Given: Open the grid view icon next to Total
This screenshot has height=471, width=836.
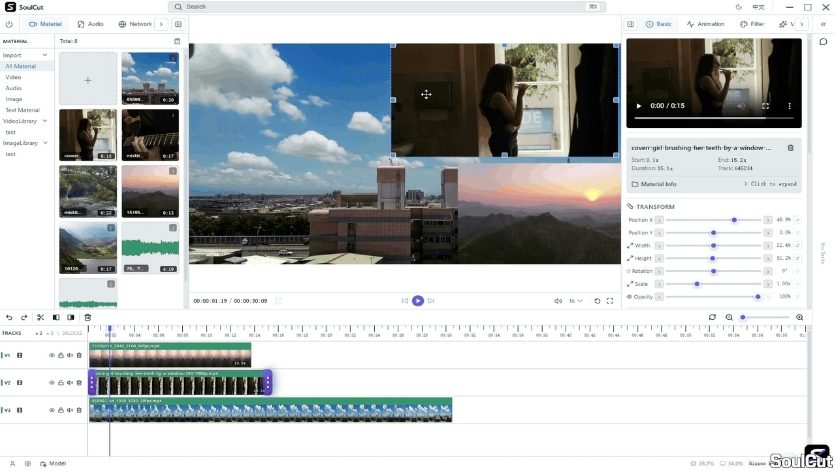Looking at the screenshot, I should [177, 41].
